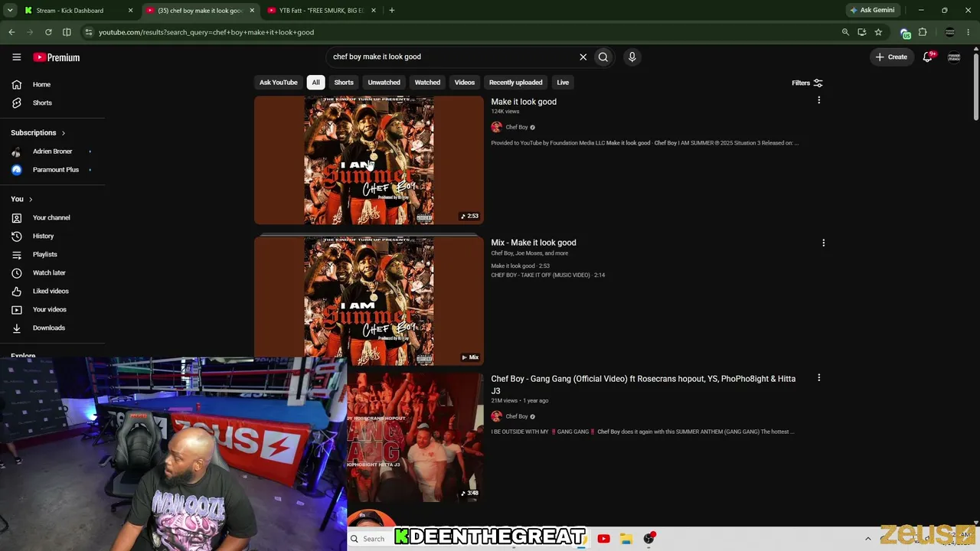The height and width of the screenshot is (551, 980).
Task: Select the Recently uploaded filter chip
Action: click(x=515, y=83)
